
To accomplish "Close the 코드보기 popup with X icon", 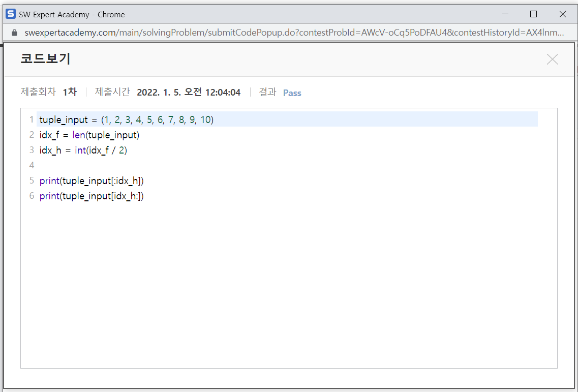I will [552, 59].
